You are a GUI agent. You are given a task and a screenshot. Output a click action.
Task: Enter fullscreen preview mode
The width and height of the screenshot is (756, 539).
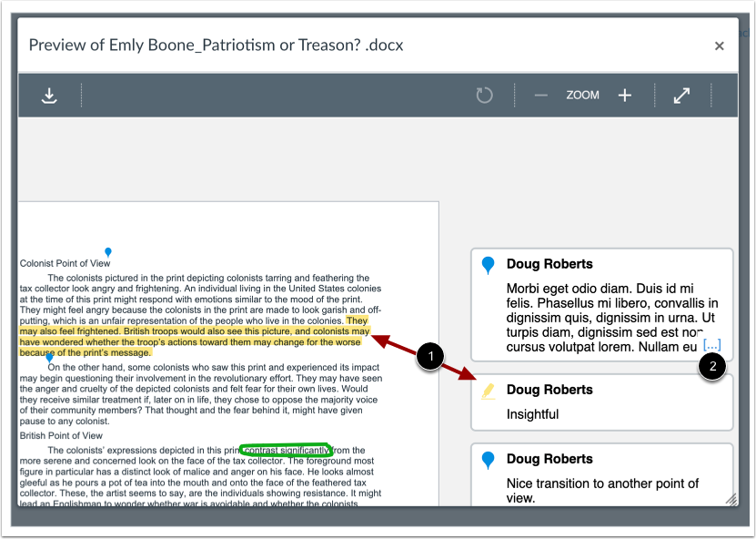pyautogui.click(x=681, y=95)
